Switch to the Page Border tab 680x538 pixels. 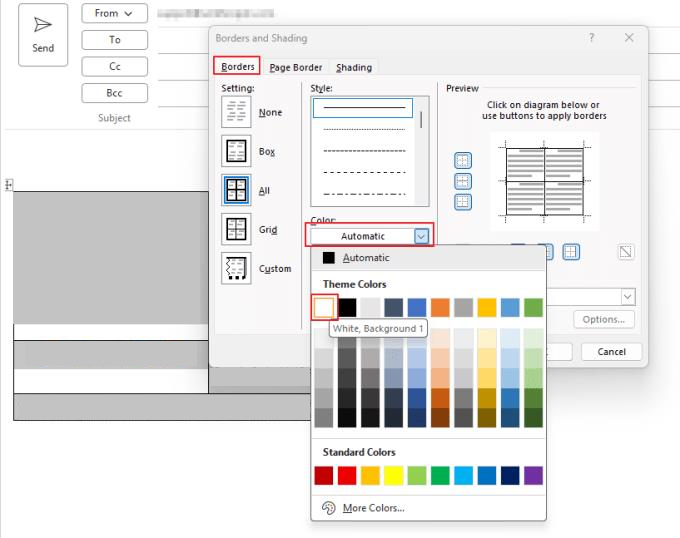[x=296, y=67]
